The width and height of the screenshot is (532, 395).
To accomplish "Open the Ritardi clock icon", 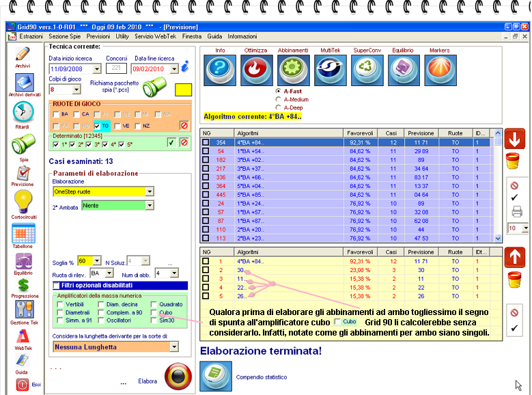I will pos(23,112).
